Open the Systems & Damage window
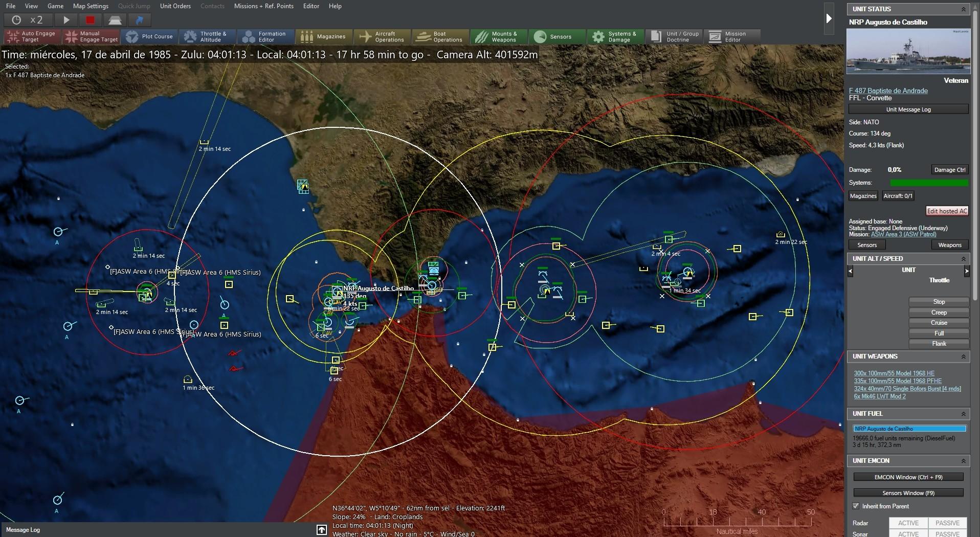This screenshot has height=537, width=980. 616,36
